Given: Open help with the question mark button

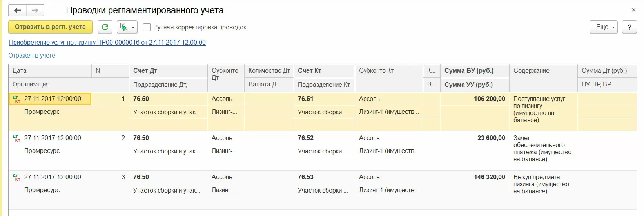Looking at the screenshot, I should point(629,27).
